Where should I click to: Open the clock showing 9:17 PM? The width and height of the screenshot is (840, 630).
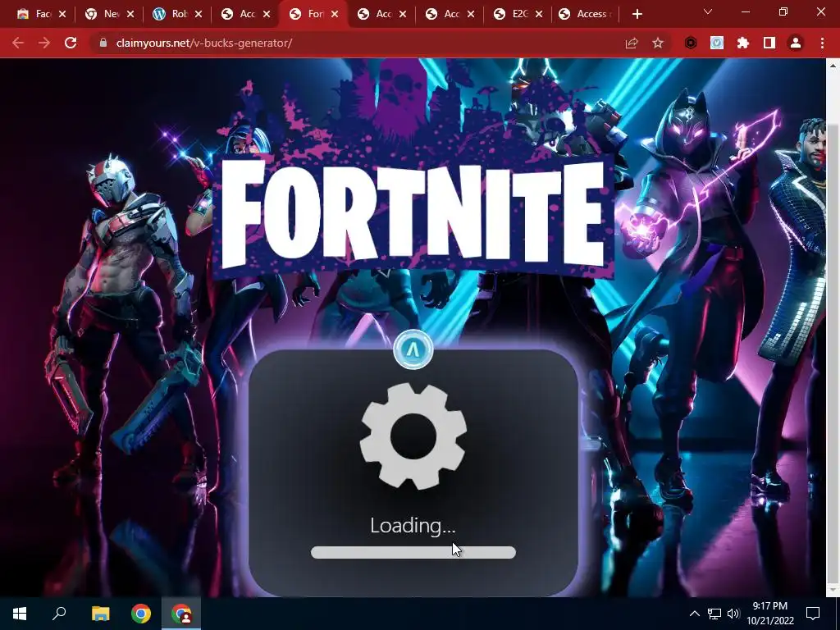[x=769, y=614]
